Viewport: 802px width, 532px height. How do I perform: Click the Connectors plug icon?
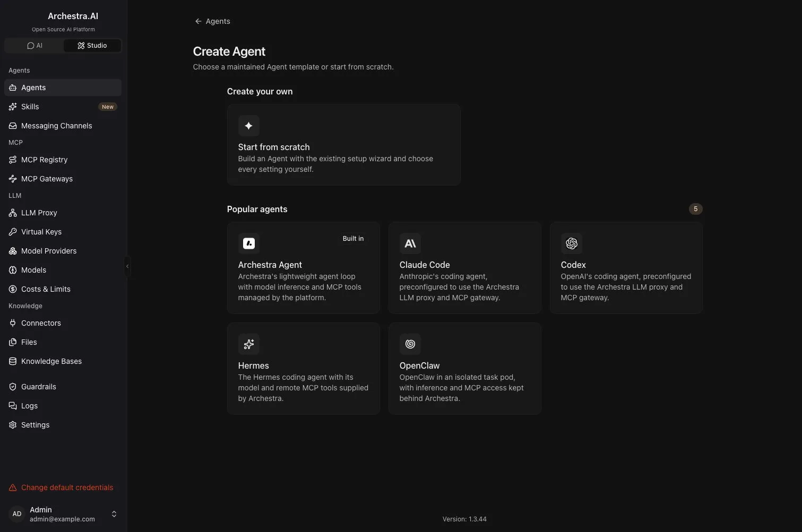click(x=13, y=323)
